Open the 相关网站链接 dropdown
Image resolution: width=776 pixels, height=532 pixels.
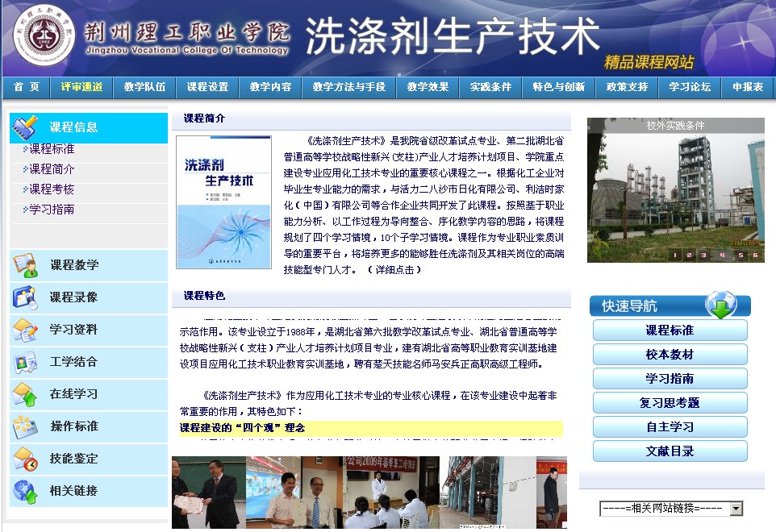coord(735,509)
